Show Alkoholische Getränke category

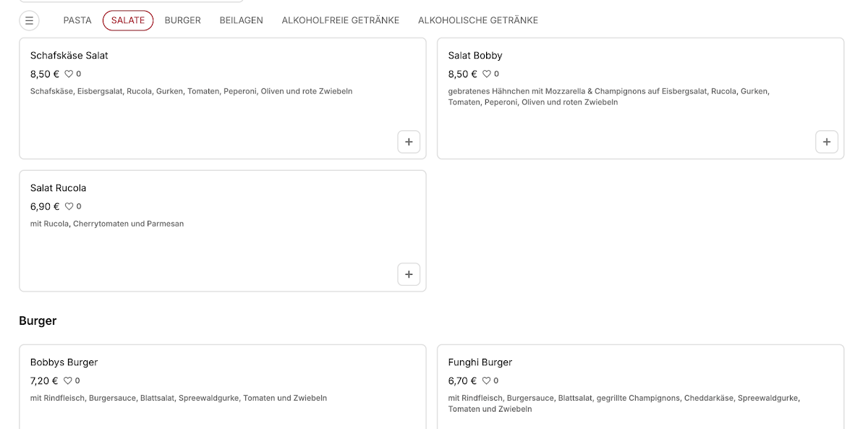point(478,20)
